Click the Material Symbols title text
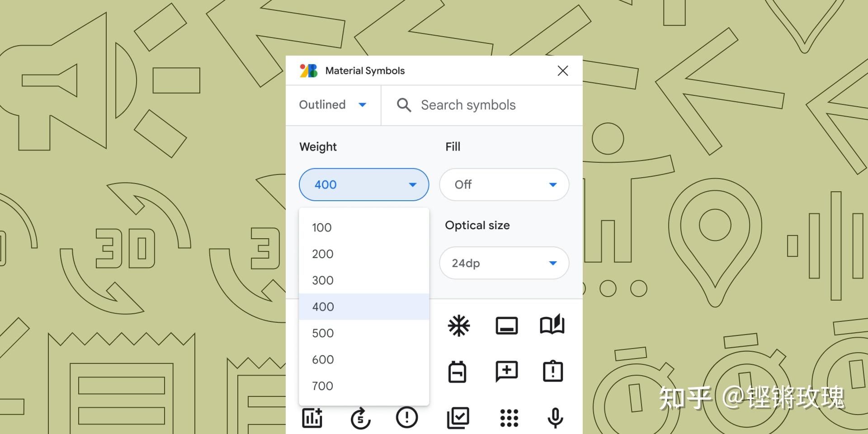 pos(365,71)
